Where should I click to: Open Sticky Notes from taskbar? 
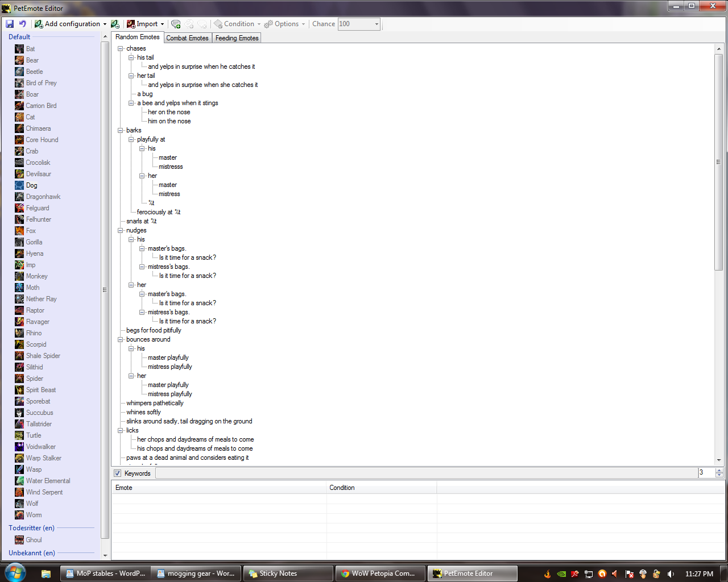(289, 573)
